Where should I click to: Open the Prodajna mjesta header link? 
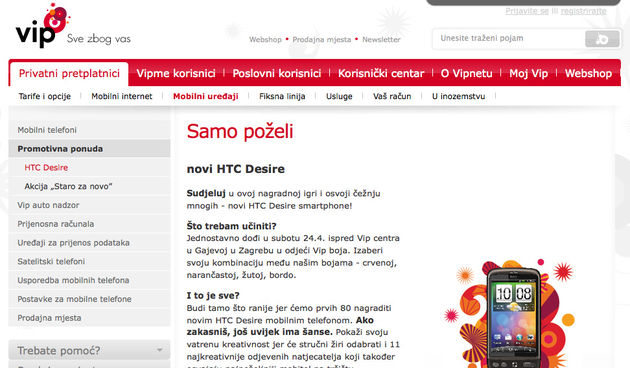pos(321,39)
